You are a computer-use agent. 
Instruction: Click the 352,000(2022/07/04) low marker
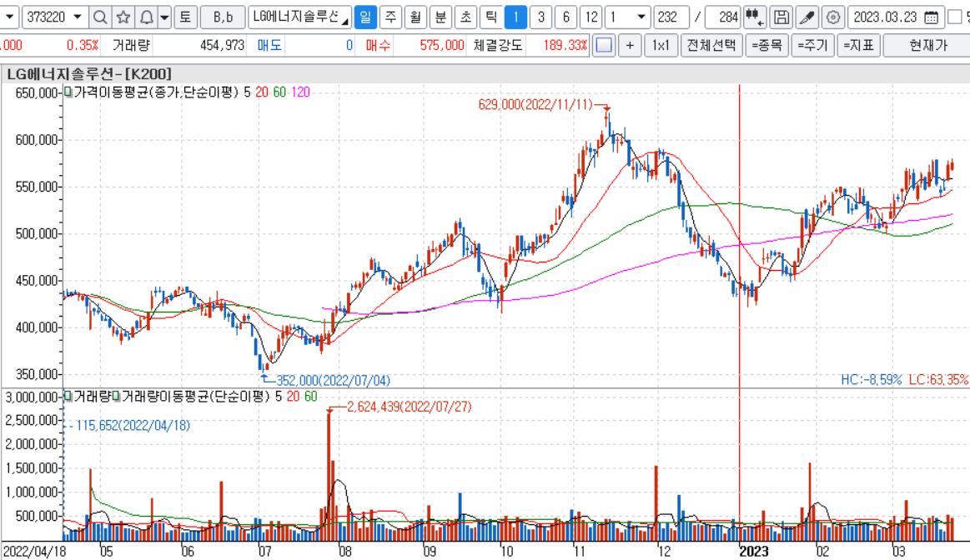coord(333,381)
